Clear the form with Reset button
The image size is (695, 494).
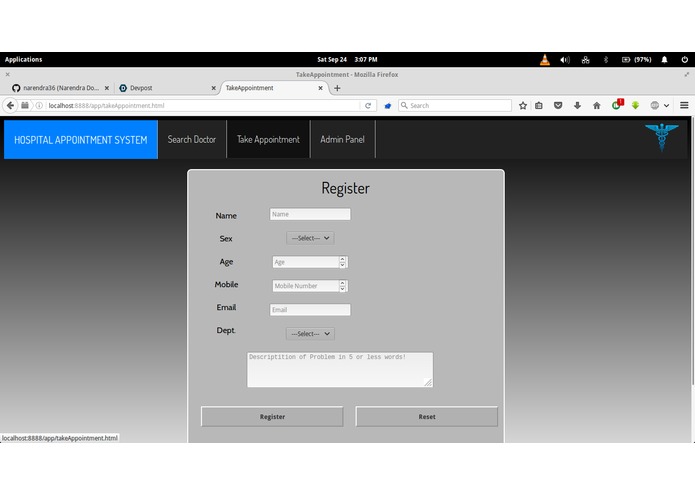point(427,417)
